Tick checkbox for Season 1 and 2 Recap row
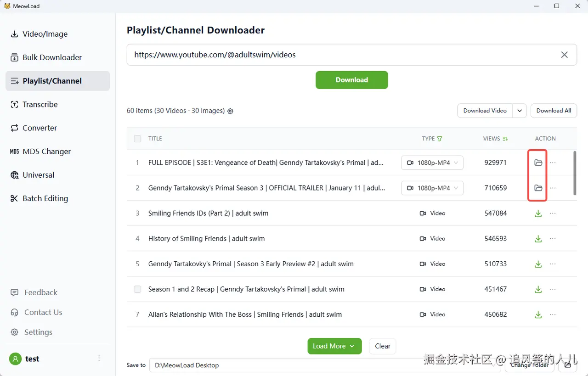Screen dimensions: 588x376 pyautogui.click(x=137, y=289)
